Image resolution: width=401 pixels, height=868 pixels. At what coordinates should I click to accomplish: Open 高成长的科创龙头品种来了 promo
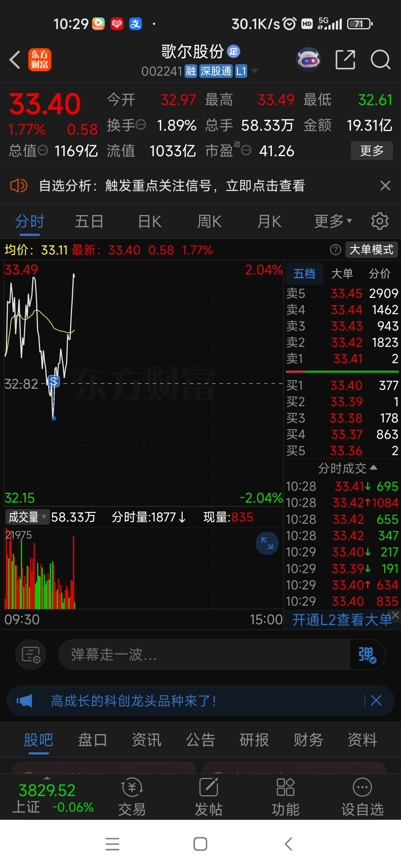tap(134, 701)
